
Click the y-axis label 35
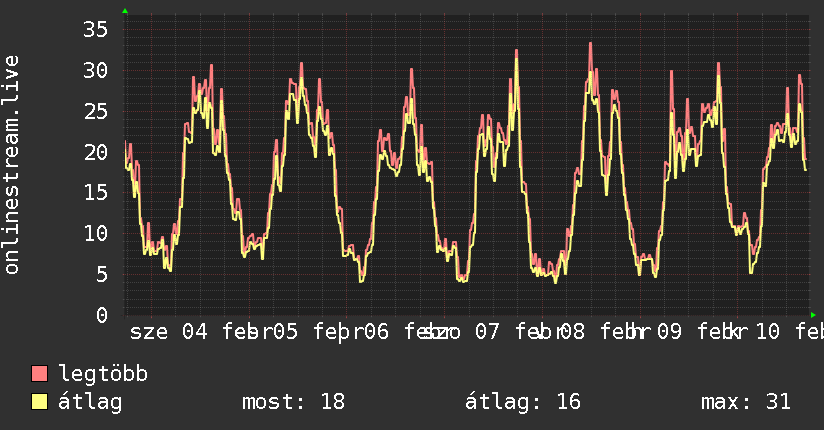[95, 29]
